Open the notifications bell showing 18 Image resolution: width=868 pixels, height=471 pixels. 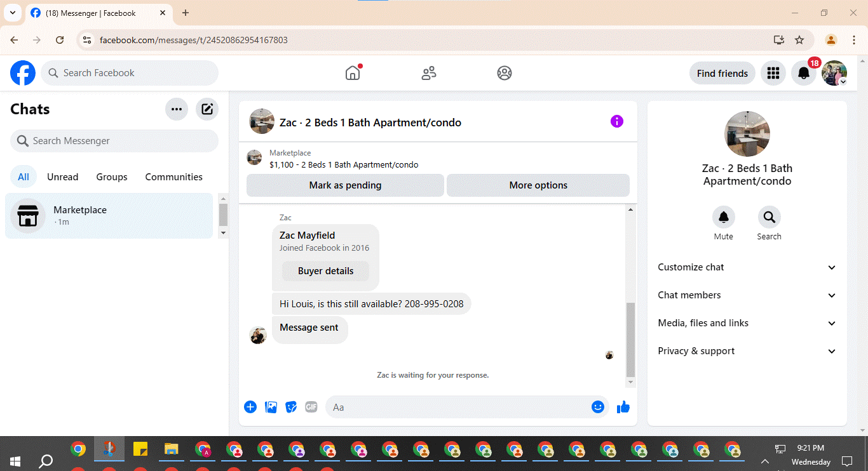(804, 73)
